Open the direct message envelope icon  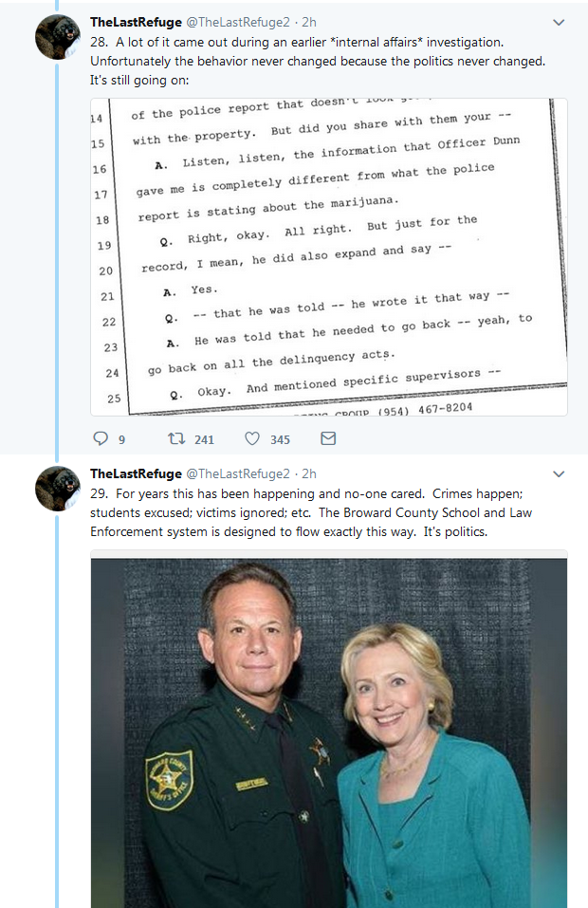click(x=328, y=438)
